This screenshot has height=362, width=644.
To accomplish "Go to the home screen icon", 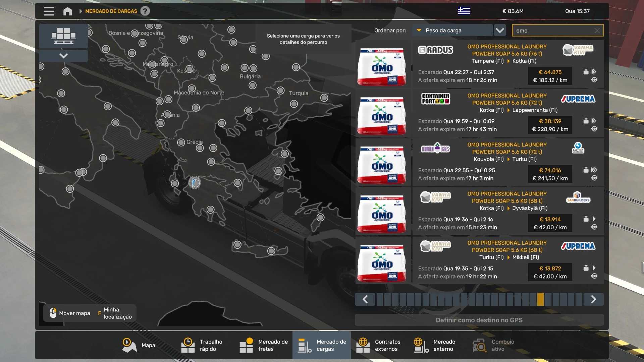I will [67, 11].
